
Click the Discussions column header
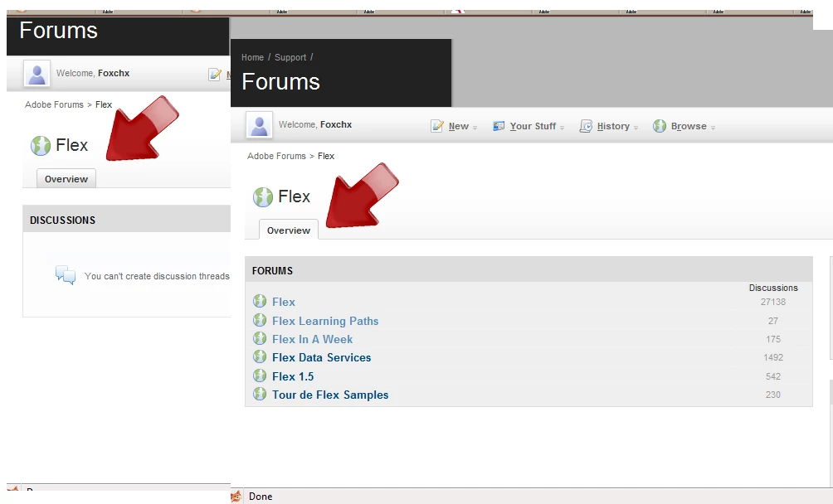pyautogui.click(x=773, y=288)
